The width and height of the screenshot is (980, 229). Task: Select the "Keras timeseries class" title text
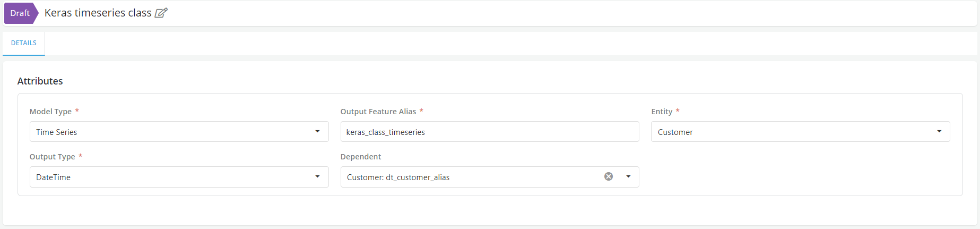[x=98, y=13]
